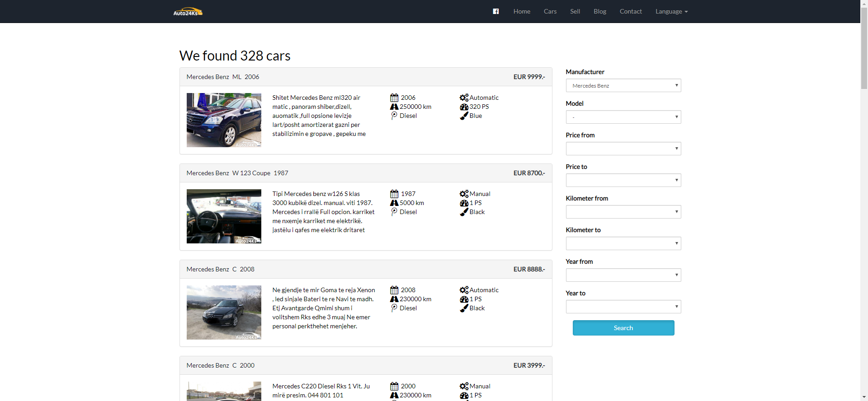Open the Language menu

[671, 11]
